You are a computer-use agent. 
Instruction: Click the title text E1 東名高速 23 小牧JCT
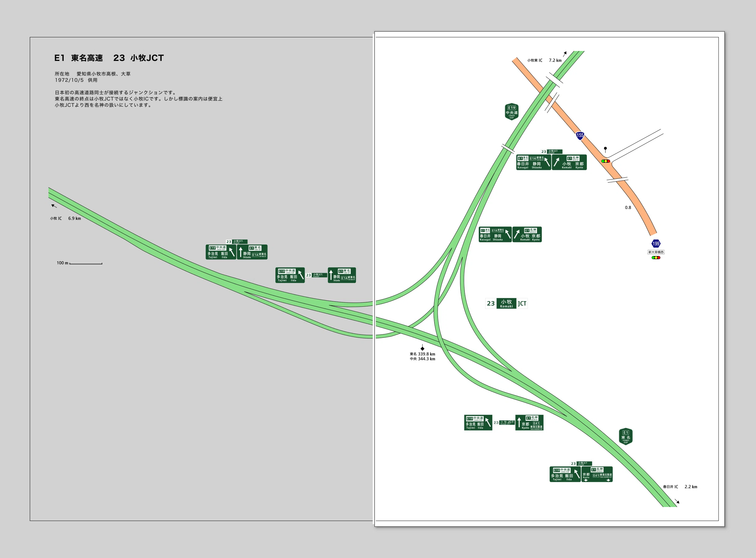109,58
